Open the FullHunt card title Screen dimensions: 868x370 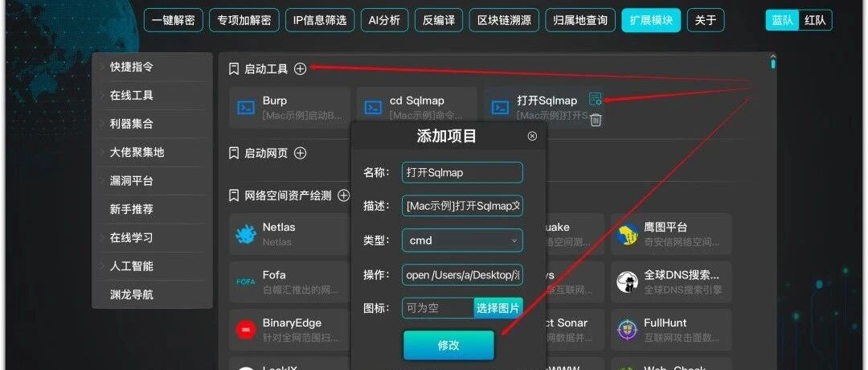coord(665,323)
